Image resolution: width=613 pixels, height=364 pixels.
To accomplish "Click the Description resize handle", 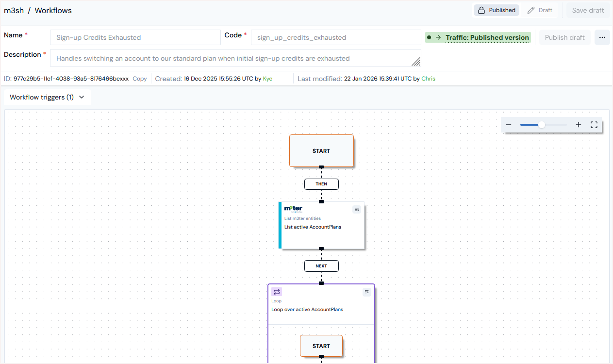I will coord(416,62).
